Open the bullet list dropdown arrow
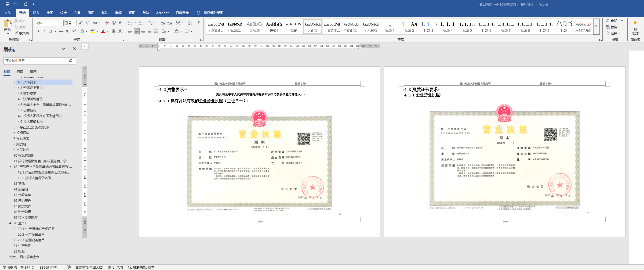 tap(135, 23)
